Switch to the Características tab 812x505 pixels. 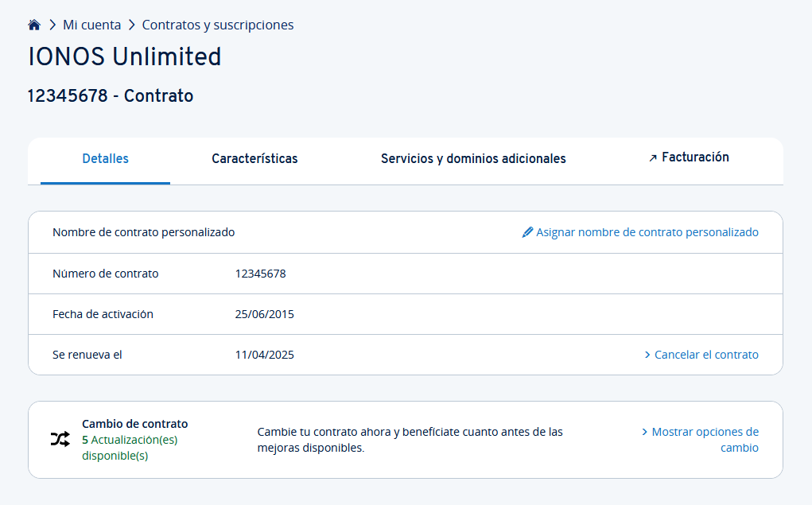pos(254,158)
